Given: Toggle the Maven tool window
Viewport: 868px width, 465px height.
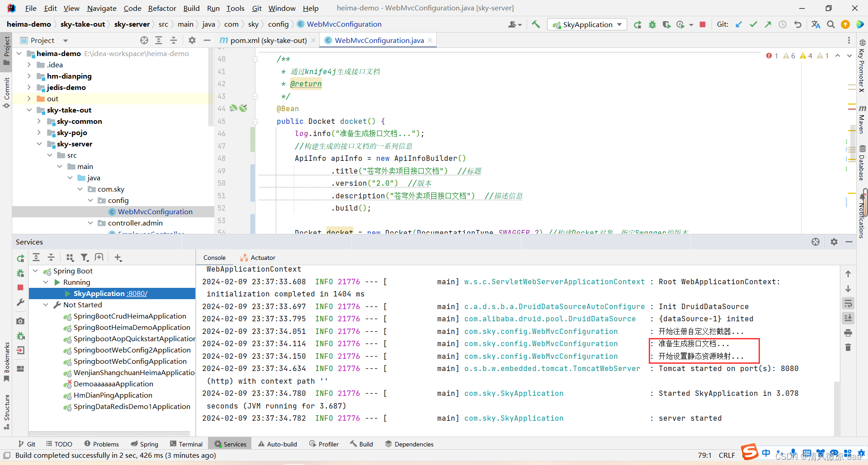Looking at the screenshot, I should pyautogui.click(x=862, y=119).
